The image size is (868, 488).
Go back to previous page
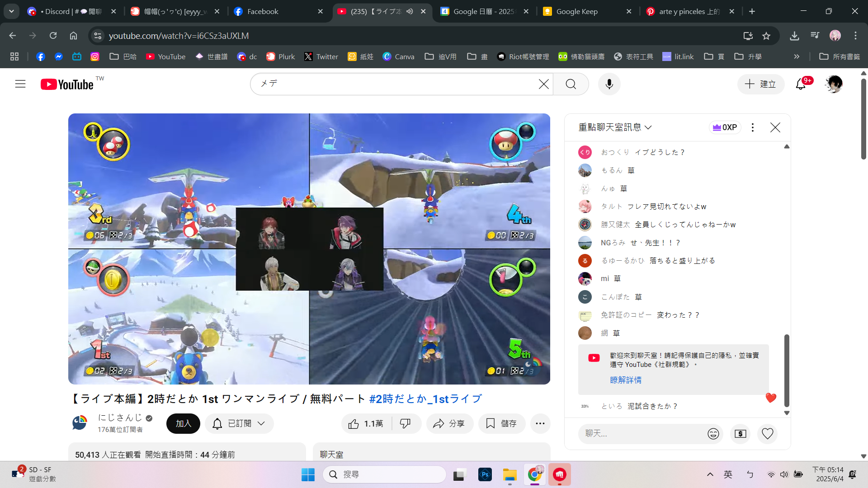point(12,36)
